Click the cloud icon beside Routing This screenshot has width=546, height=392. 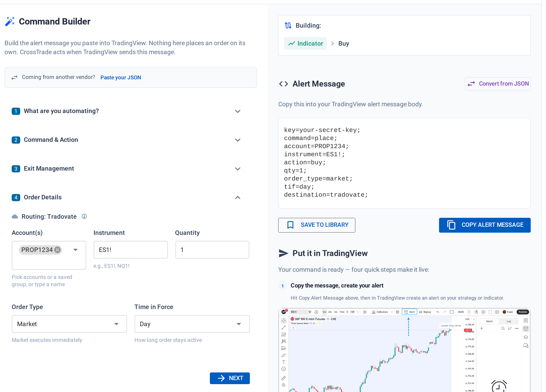point(15,217)
